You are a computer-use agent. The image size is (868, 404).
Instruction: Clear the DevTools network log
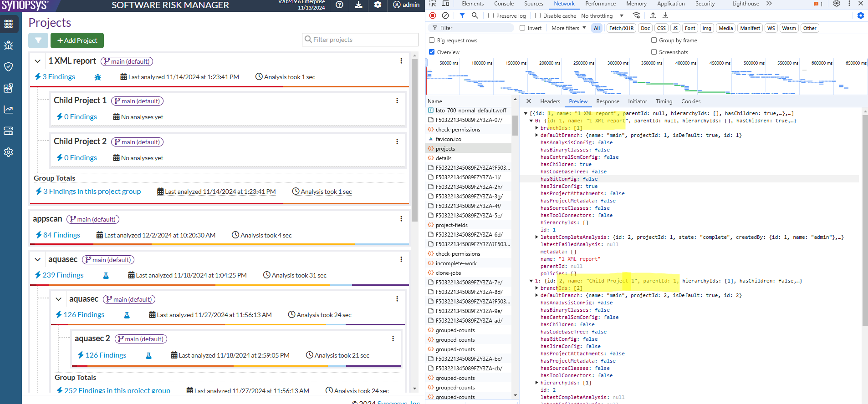[x=445, y=15]
